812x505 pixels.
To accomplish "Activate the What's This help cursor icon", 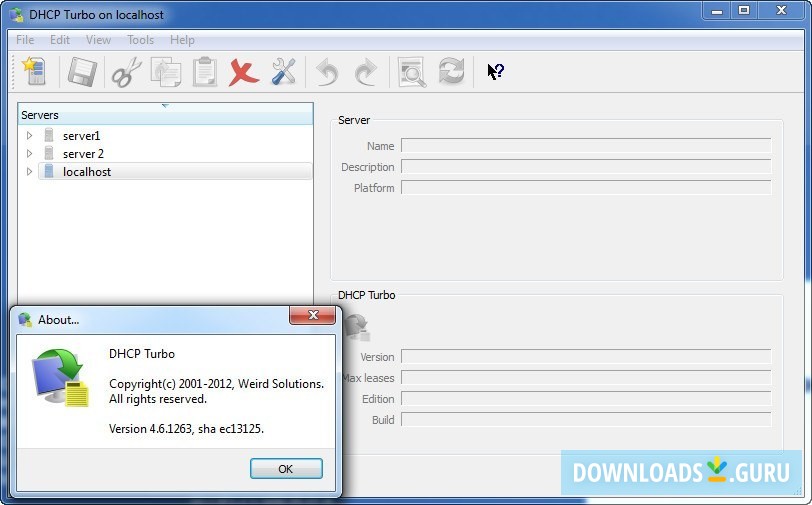I will 495,71.
